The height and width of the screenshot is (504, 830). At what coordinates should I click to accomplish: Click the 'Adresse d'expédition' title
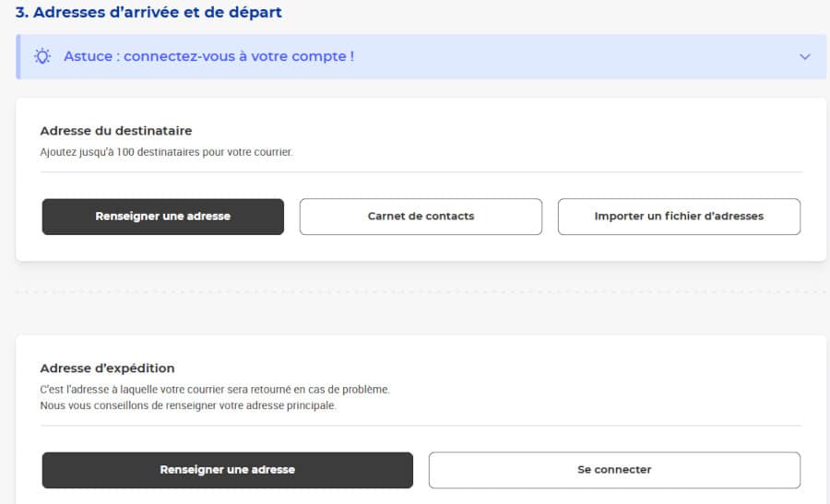[107, 369]
